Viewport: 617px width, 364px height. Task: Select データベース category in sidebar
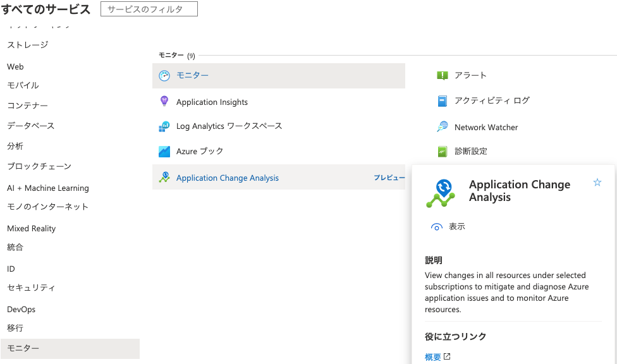[31, 126]
